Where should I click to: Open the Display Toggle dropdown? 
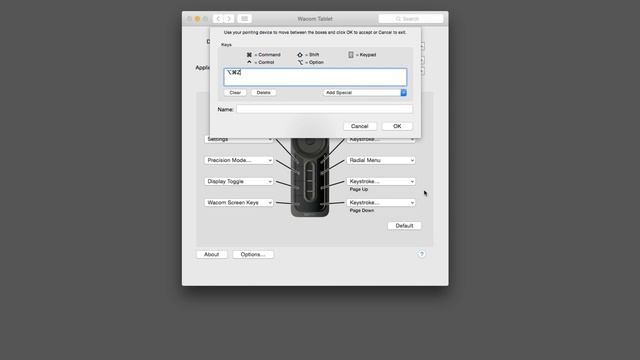(x=238, y=181)
